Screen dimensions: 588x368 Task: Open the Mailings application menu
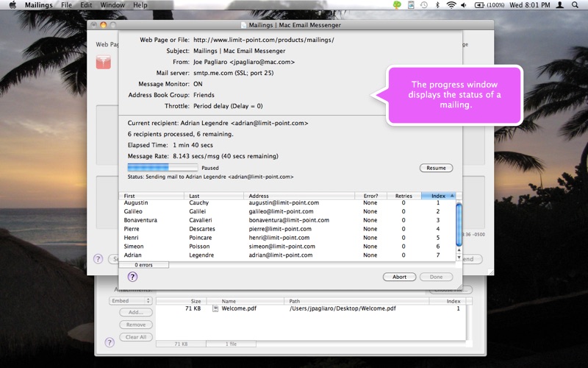pos(39,5)
